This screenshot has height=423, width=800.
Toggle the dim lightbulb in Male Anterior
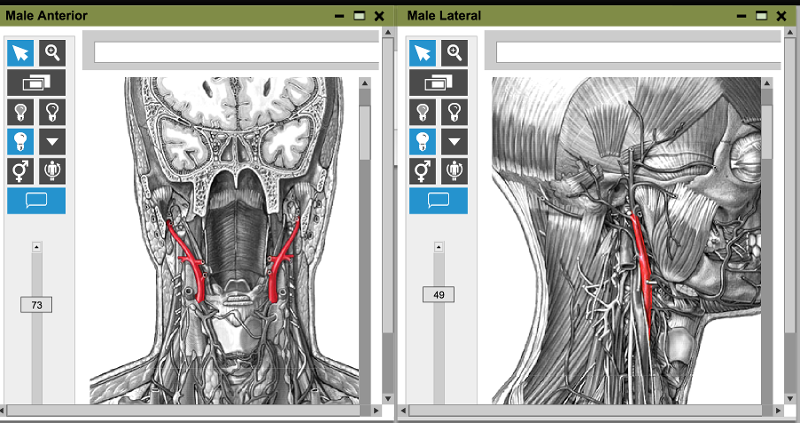(21, 112)
